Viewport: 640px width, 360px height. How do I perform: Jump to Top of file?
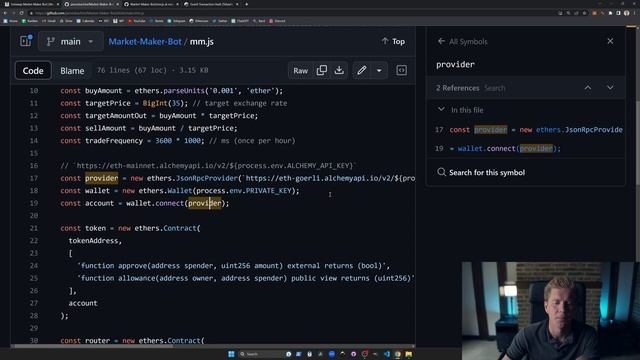[393, 41]
